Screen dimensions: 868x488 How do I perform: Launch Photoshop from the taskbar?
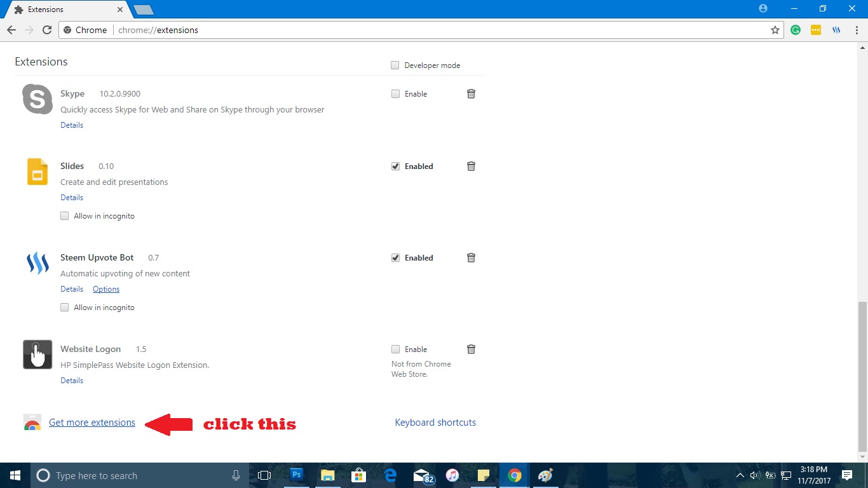(x=296, y=475)
